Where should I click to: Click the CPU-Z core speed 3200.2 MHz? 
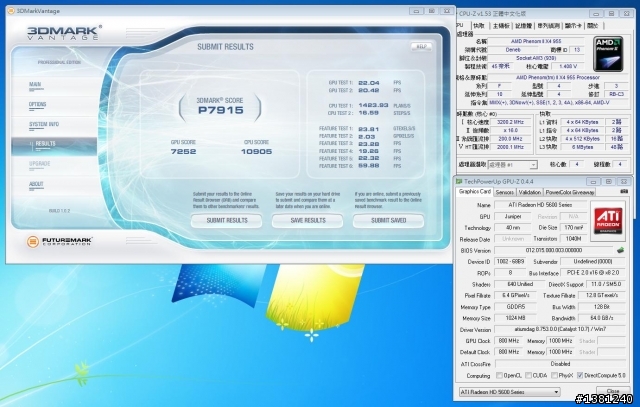[x=510, y=122]
